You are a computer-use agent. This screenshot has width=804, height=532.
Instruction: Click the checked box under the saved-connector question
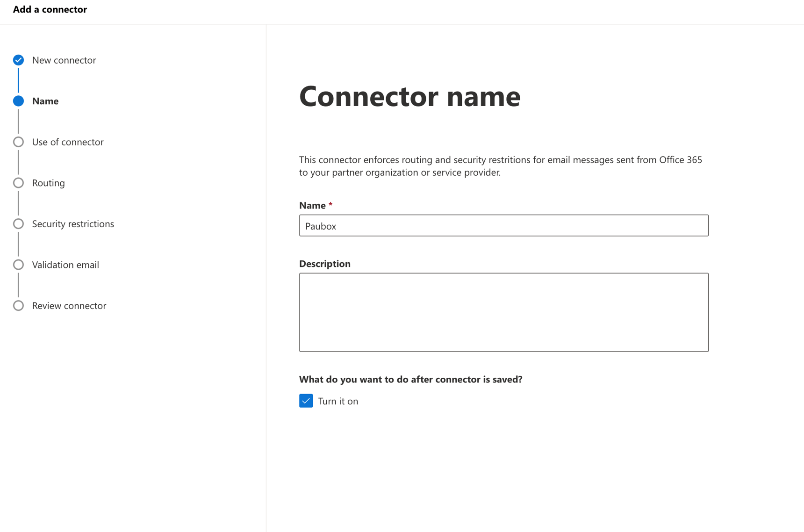tap(306, 401)
